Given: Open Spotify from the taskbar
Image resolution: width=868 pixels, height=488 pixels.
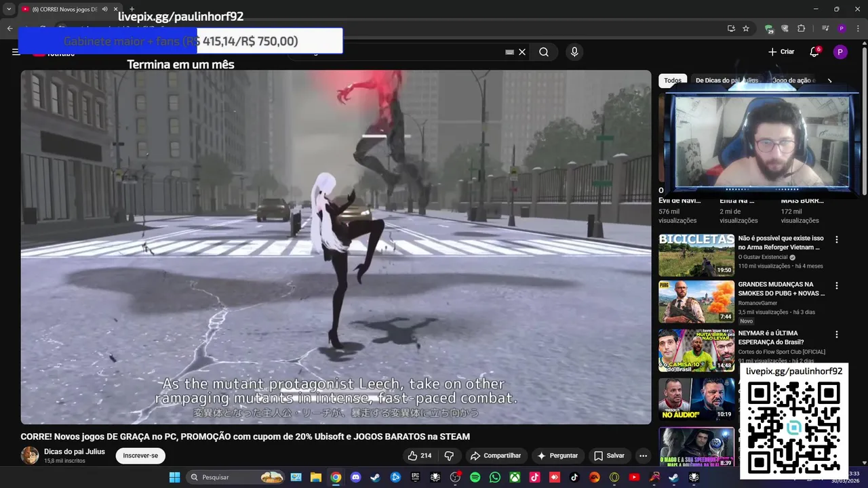Looking at the screenshot, I should [475, 477].
